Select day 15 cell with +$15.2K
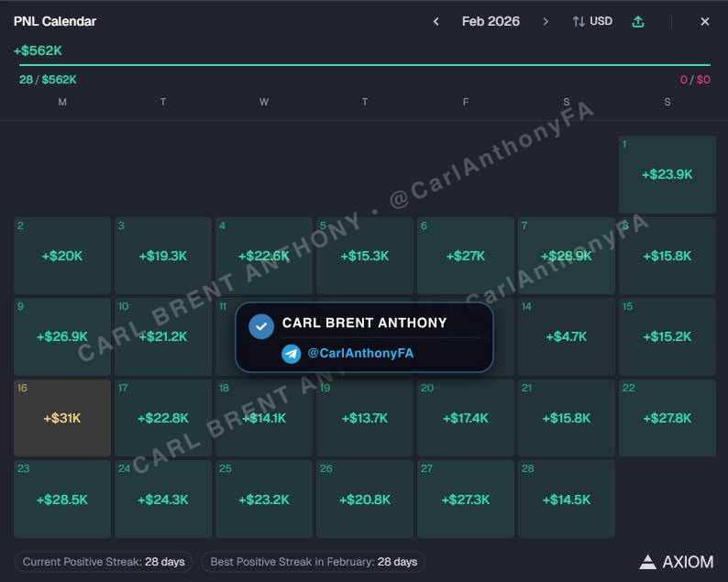The image size is (728, 582). click(667, 337)
